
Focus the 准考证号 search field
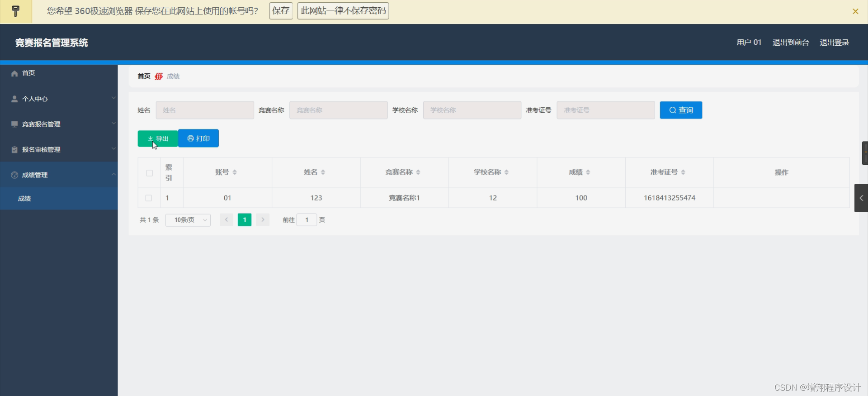coord(606,110)
